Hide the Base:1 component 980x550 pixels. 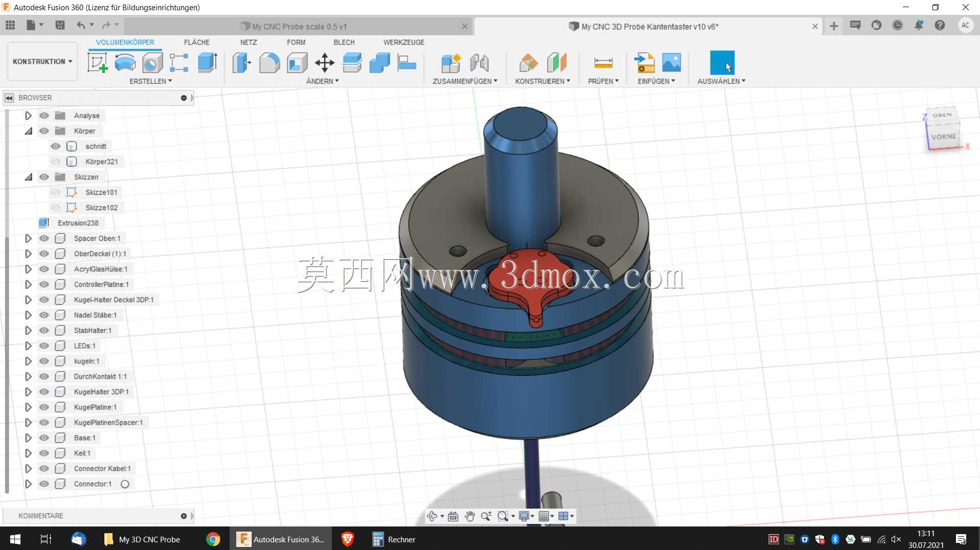point(44,438)
